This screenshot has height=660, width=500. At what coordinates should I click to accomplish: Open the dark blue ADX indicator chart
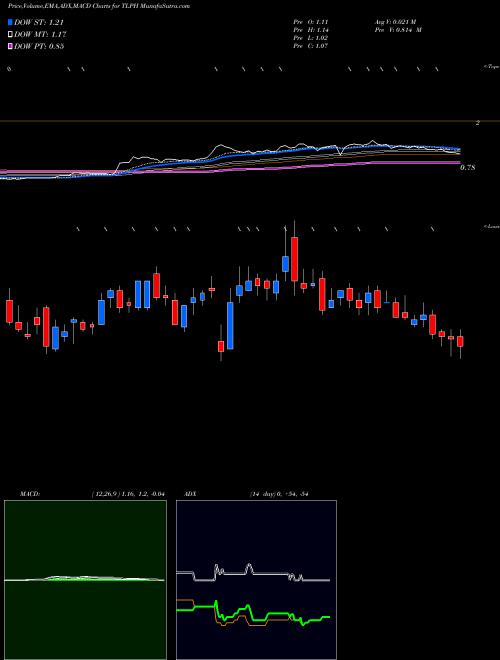(x=256, y=580)
